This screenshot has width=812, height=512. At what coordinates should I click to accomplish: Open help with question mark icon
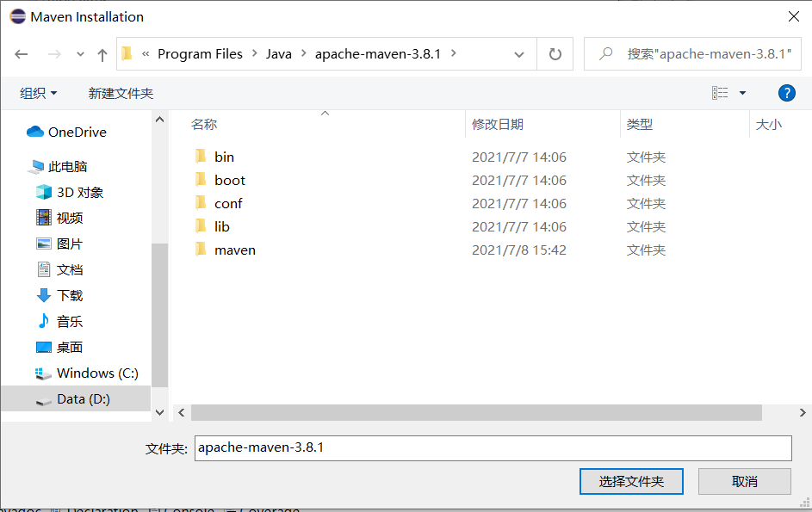pyautogui.click(x=787, y=93)
